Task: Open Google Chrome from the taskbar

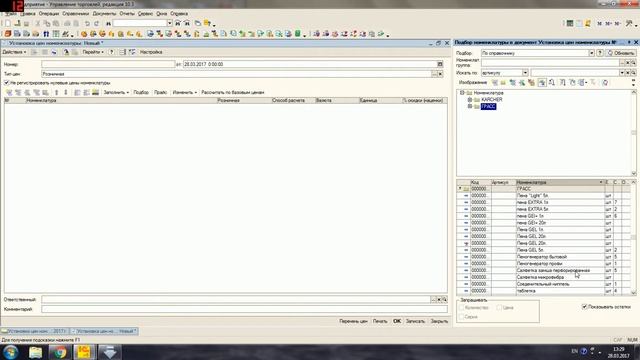Action: 60,352
